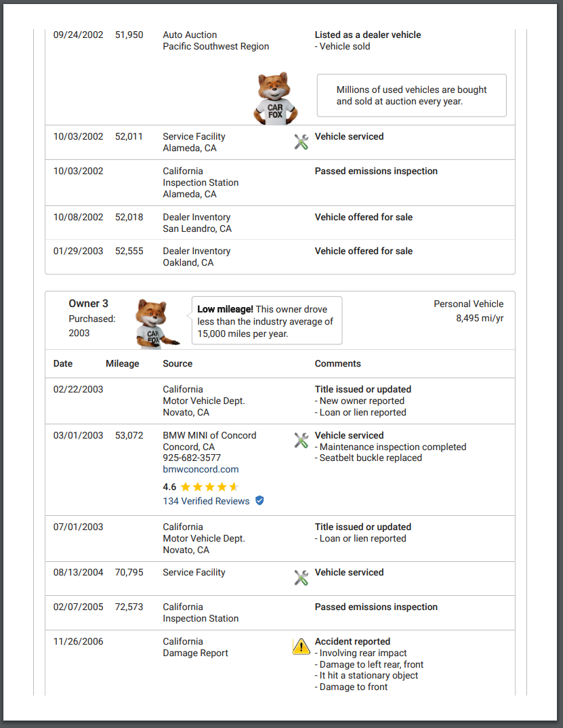
Task: Click the auction info tip box
Action: point(411,96)
